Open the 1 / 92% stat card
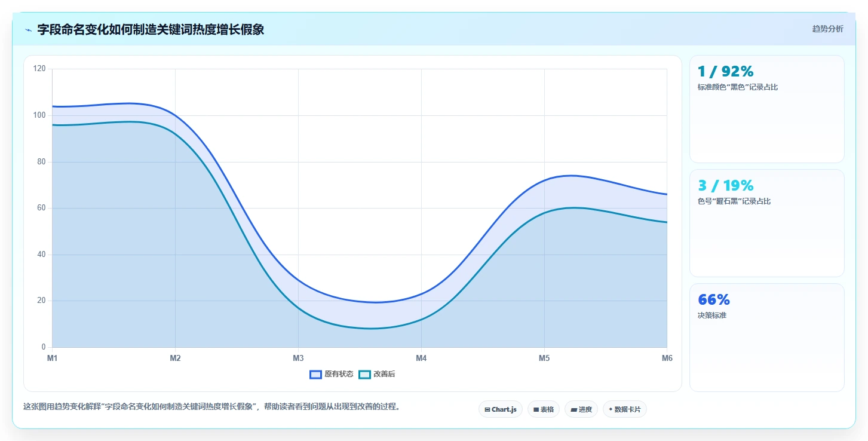868x441 pixels. click(767, 109)
